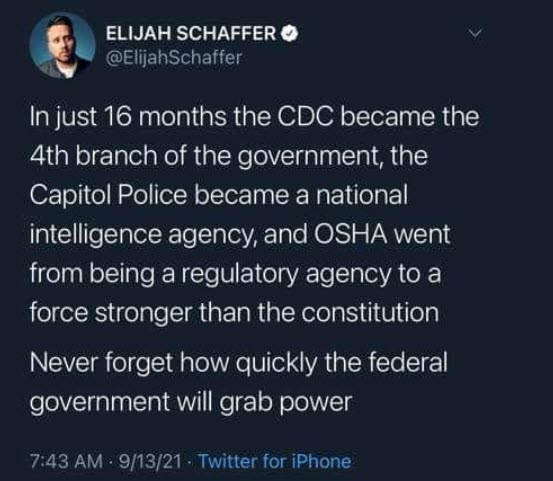The width and height of the screenshot is (553, 481).
Task: Open the Twitter for iPhone source link
Action: (275, 461)
